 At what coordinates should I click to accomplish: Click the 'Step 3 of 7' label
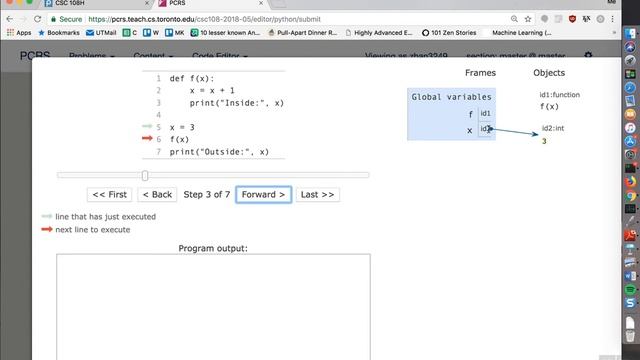pyautogui.click(x=207, y=195)
